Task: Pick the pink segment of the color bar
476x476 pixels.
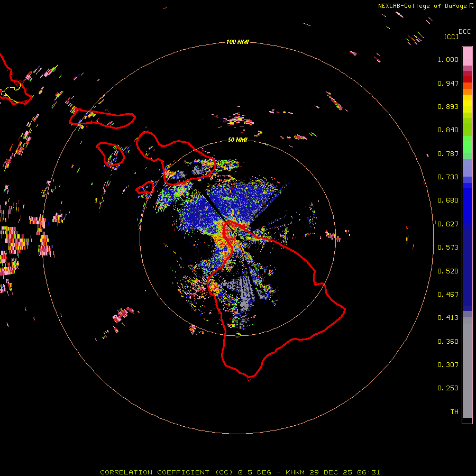Action: tap(467, 57)
